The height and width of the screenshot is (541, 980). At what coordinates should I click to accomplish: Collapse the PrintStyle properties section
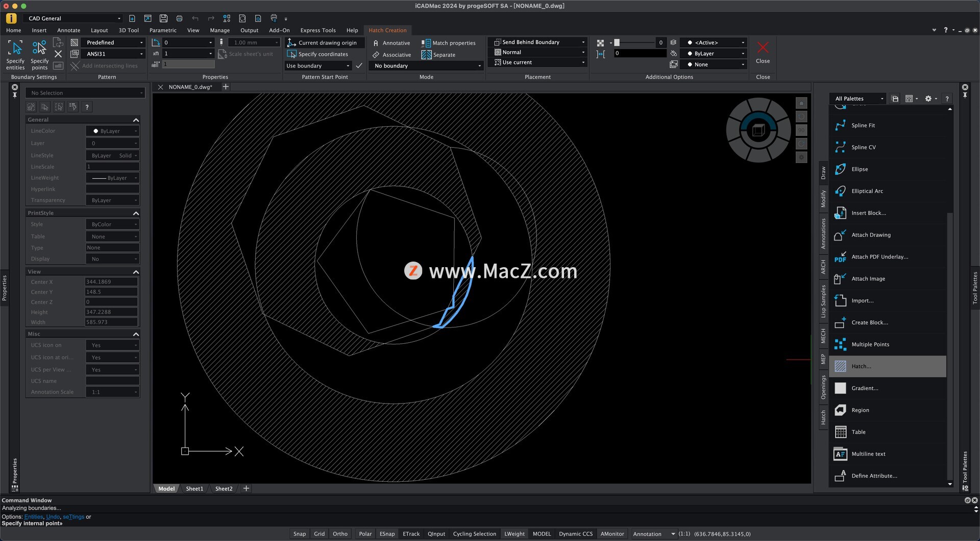[x=136, y=213]
